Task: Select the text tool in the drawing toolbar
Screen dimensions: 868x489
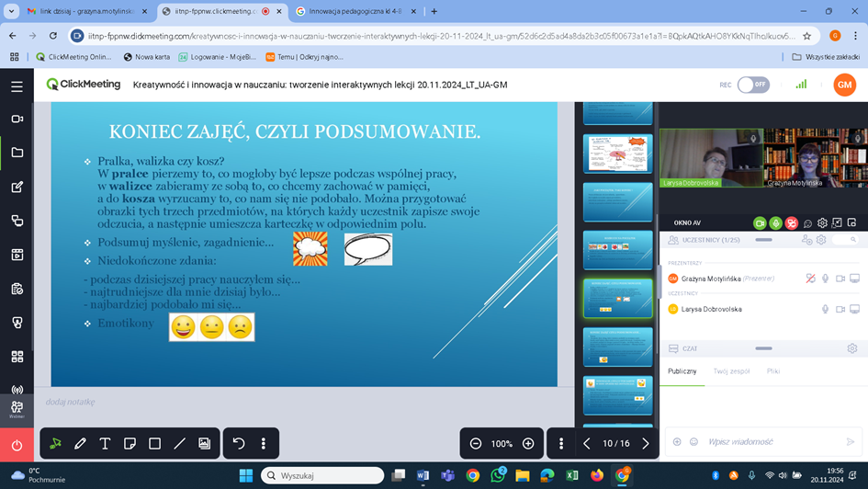Action: click(105, 443)
